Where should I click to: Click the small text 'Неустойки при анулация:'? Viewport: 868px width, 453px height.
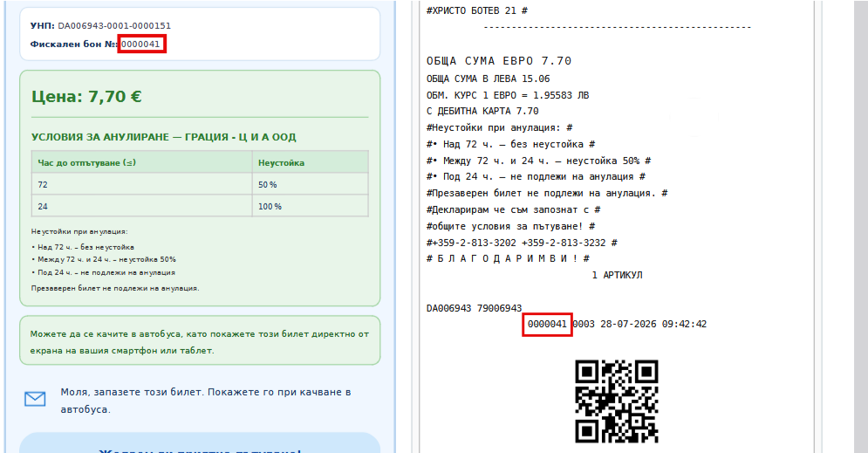[x=79, y=231]
